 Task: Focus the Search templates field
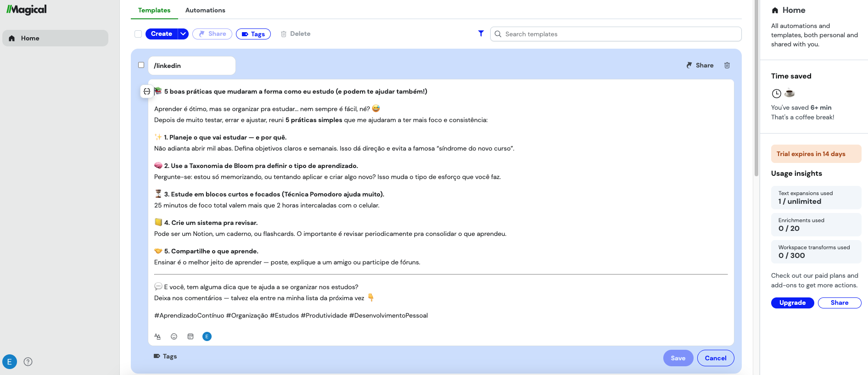tap(616, 34)
